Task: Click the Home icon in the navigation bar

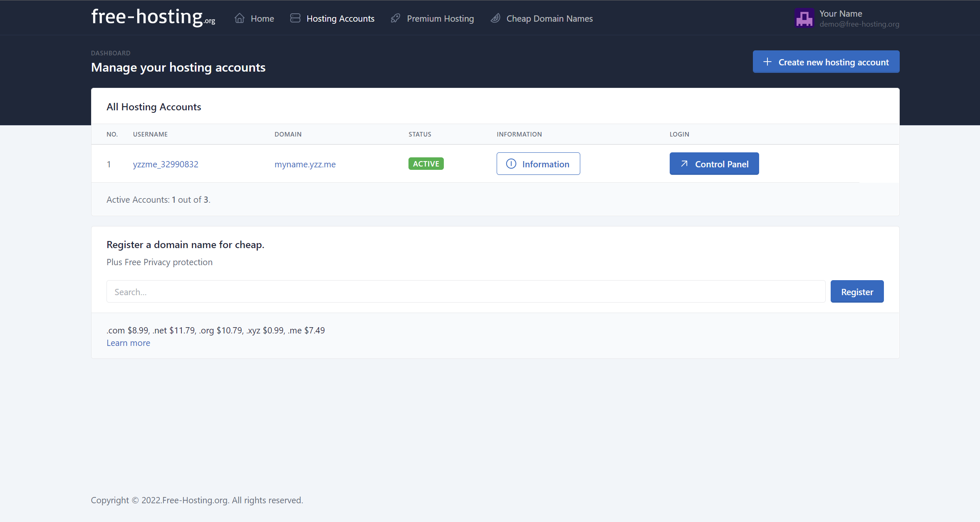Action: 239,18
